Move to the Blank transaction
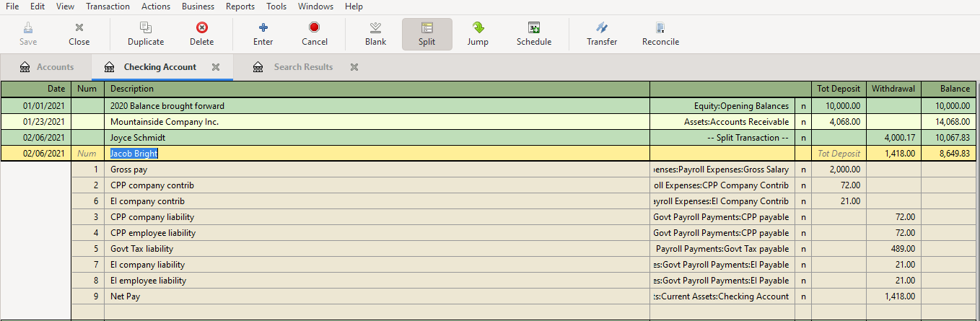Image resolution: width=980 pixels, height=321 pixels. pyautogui.click(x=375, y=34)
